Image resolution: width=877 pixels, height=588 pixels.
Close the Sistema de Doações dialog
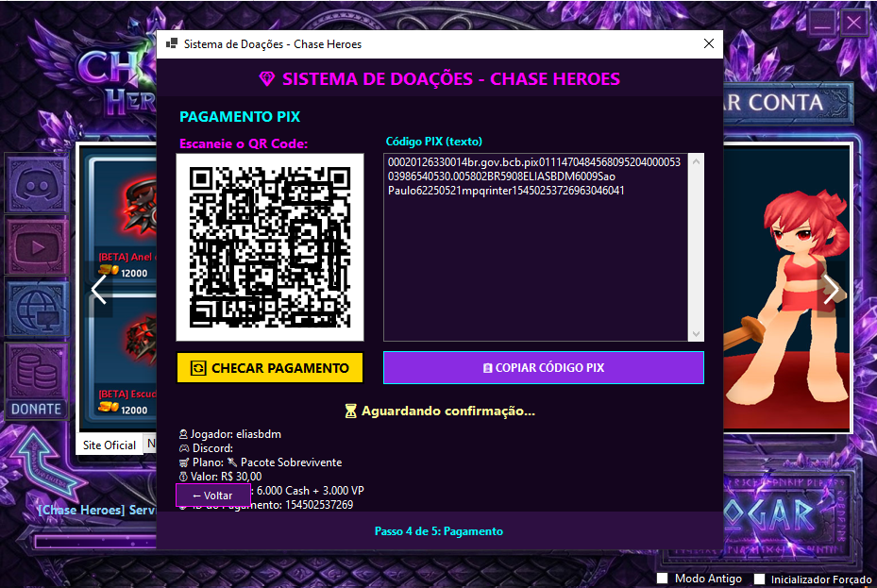tap(709, 43)
